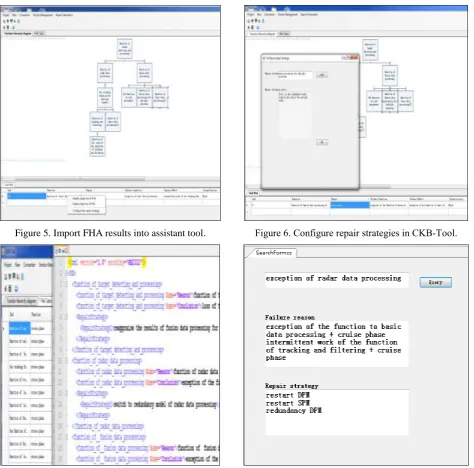Select the XML document tab above the code editor

click(62, 250)
